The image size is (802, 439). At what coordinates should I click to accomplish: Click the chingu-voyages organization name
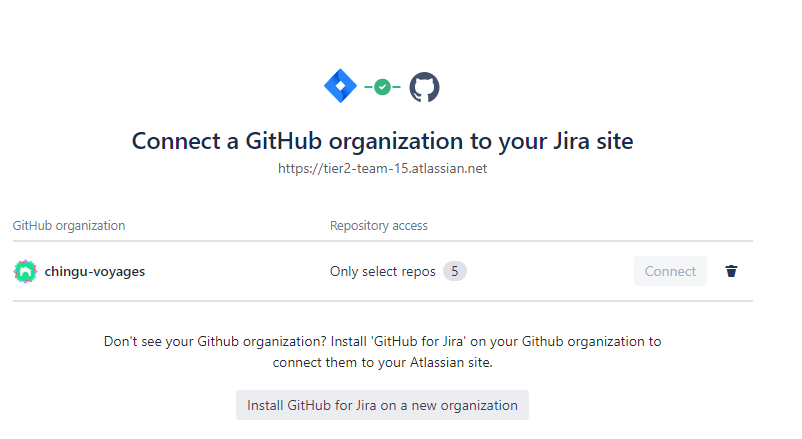[95, 271]
